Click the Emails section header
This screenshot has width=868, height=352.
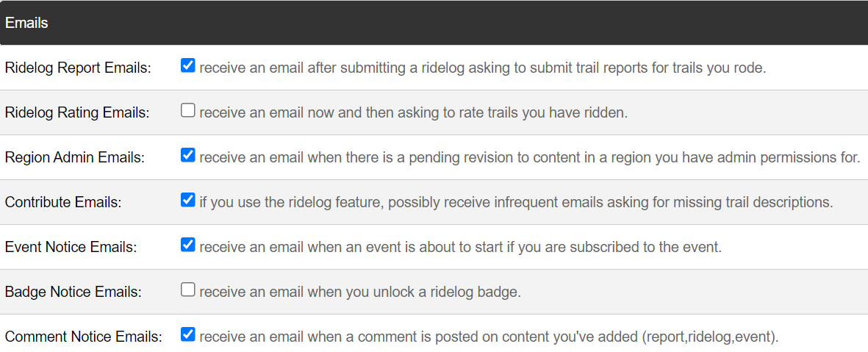coord(27,23)
